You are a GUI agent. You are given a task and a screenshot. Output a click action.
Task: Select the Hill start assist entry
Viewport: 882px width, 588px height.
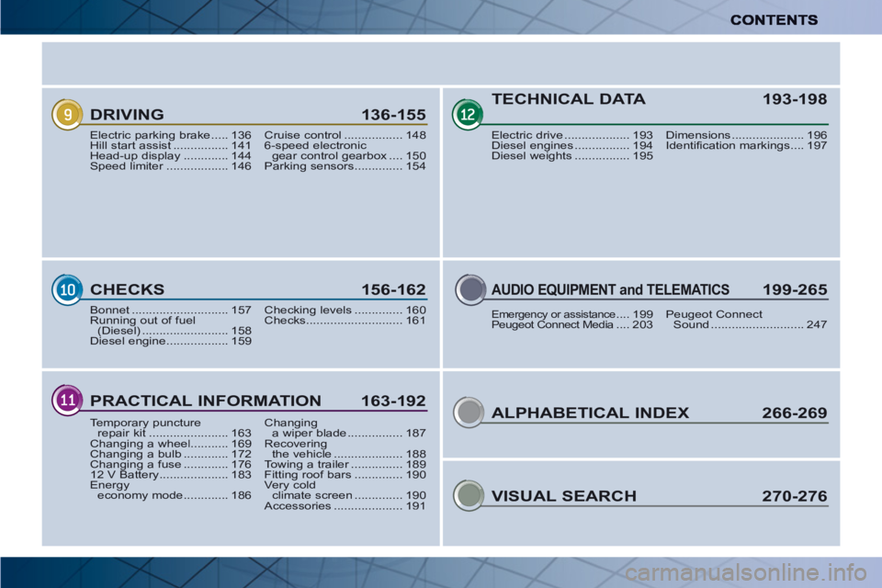point(171,145)
